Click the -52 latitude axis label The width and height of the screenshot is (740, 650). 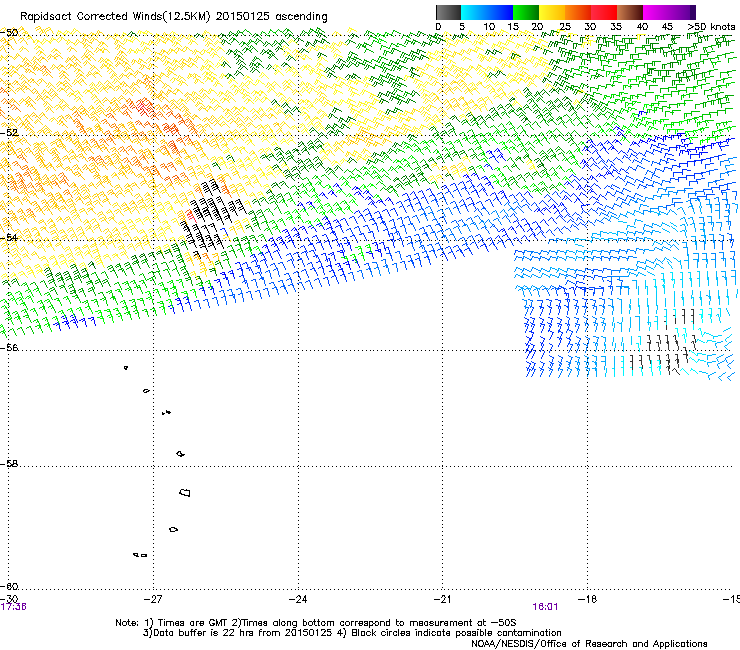click(9, 133)
